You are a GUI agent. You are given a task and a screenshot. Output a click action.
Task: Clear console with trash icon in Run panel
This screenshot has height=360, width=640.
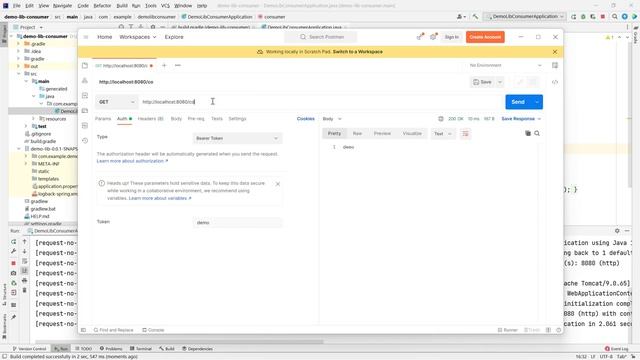(x=24, y=290)
